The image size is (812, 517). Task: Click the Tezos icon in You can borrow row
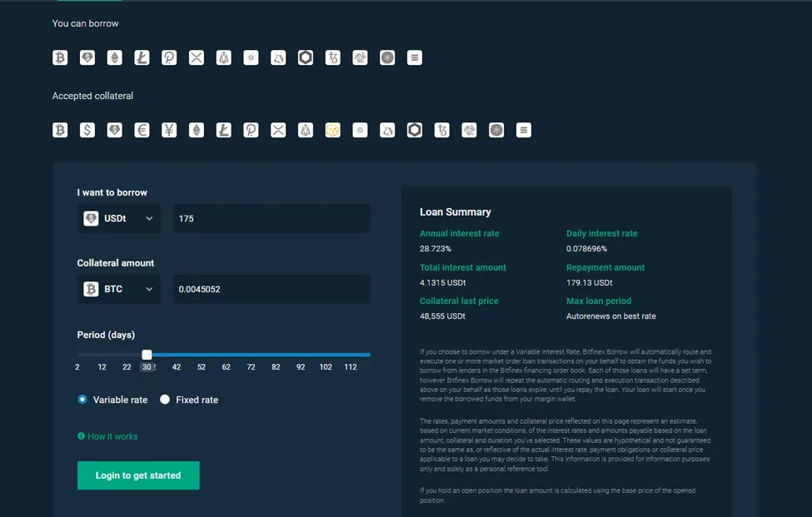(333, 57)
